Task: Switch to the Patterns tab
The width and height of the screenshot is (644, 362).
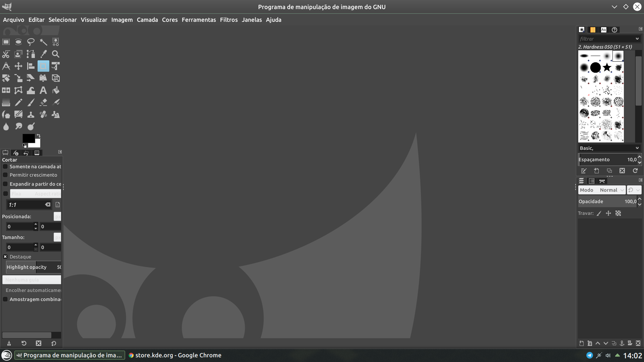Action: 593,30
